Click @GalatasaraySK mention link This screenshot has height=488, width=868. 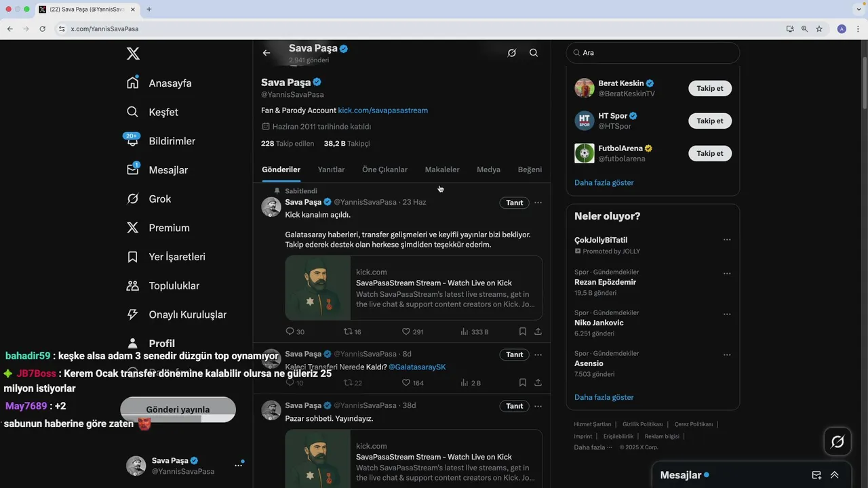[417, 367]
